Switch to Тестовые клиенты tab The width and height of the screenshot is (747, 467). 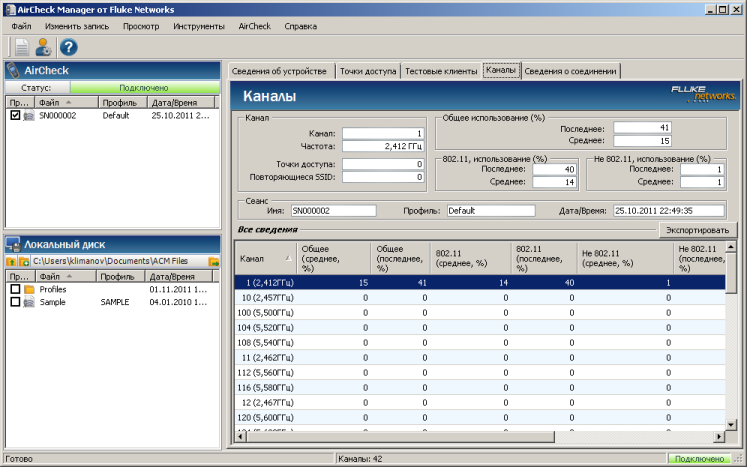(441, 71)
